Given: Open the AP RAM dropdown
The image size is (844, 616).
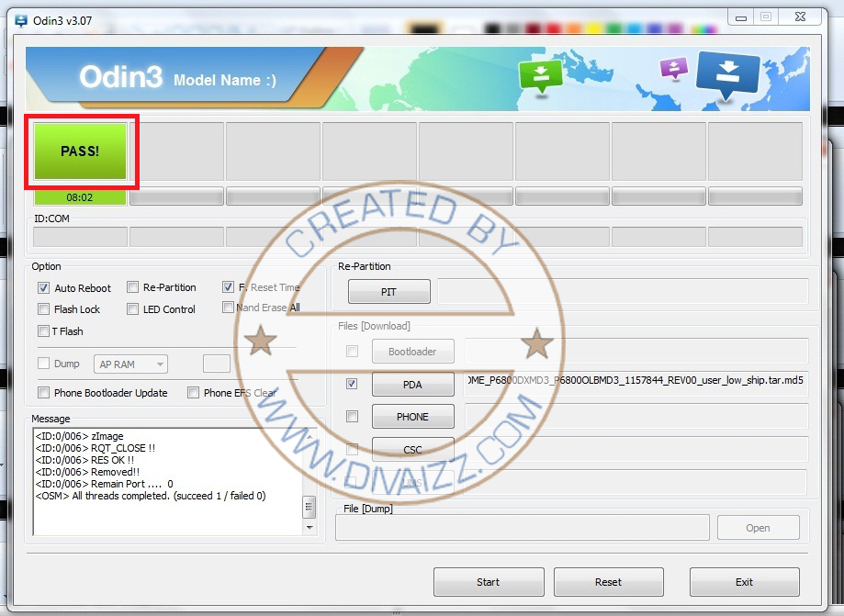Looking at the screenshot, I should click(130, 364).
